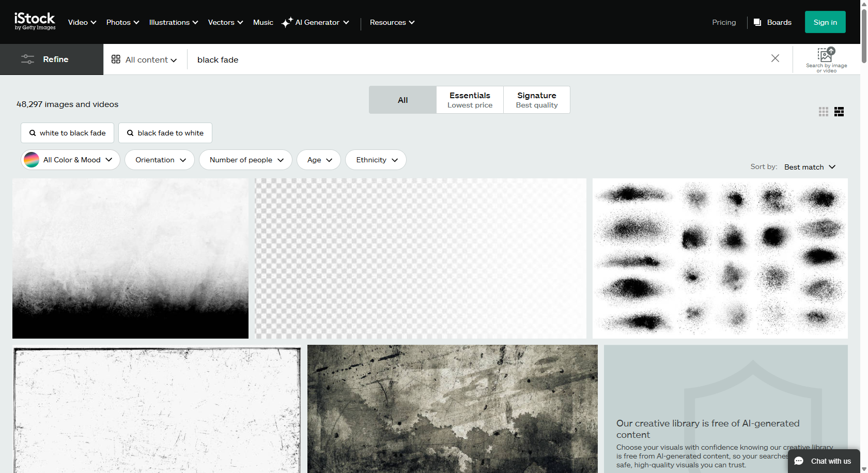Open the Refine filters panel
The image size is (868, 473).
pyautogui.click(x=52, y=59)
